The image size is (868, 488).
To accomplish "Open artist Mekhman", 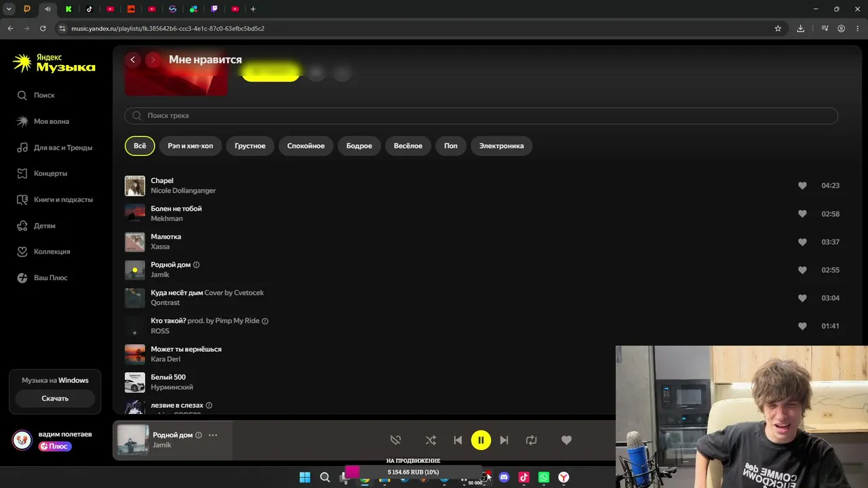I will click(167, 219).
